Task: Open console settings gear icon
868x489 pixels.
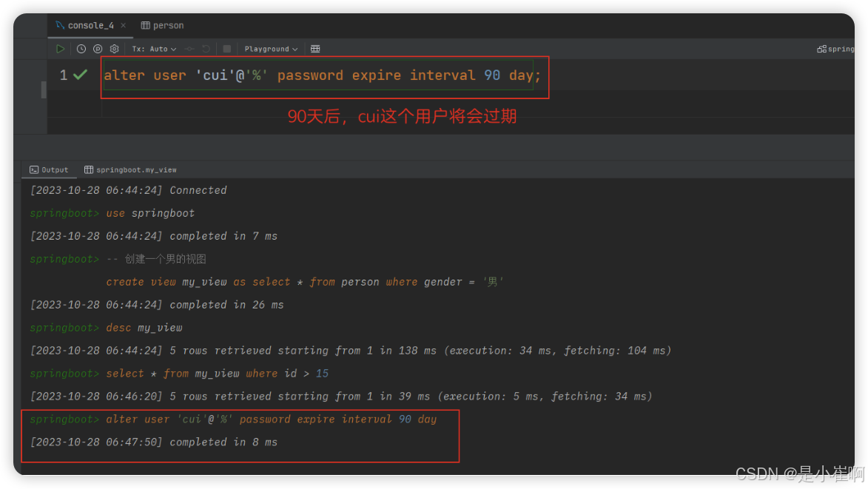Action: [x=115, y=49]
